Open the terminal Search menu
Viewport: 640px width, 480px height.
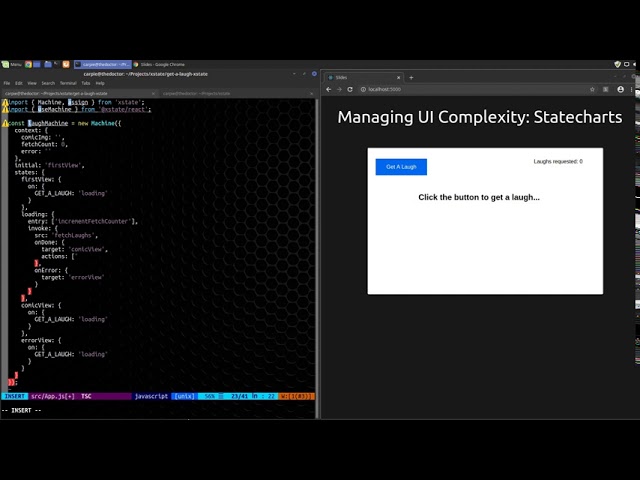point(48,83)
